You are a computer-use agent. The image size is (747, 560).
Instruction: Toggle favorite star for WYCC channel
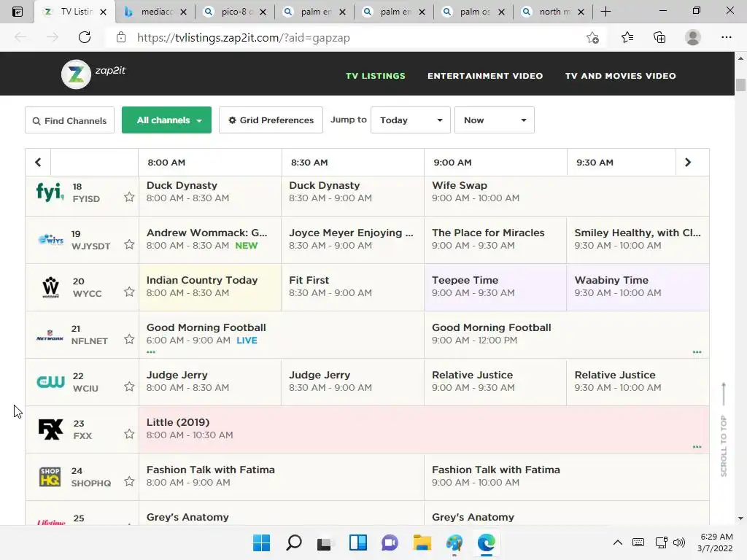point(129,292)
